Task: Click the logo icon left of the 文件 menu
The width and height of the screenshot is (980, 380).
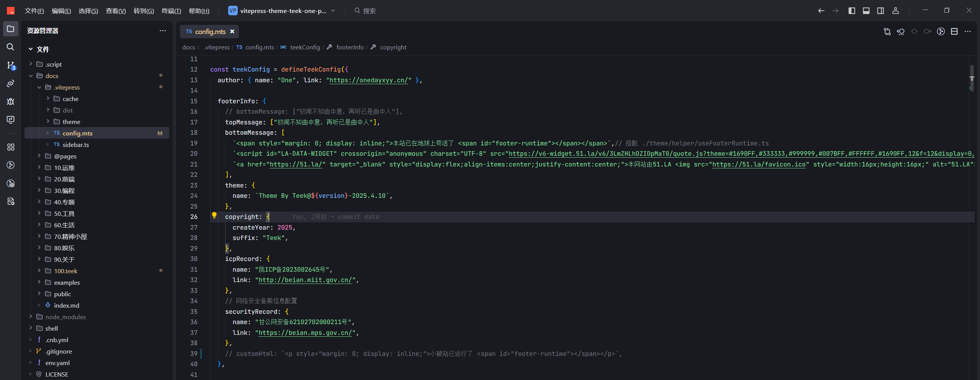Action: pyautogui.click(x=11, y=11)
